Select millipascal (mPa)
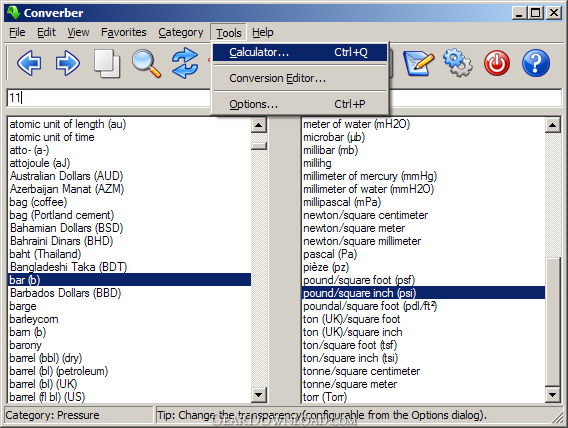Screen dimensions: 568x428 [342, 202]
